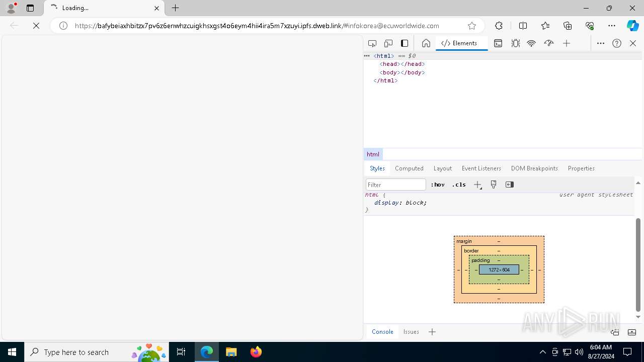Switch to the Properties tab

581,168
